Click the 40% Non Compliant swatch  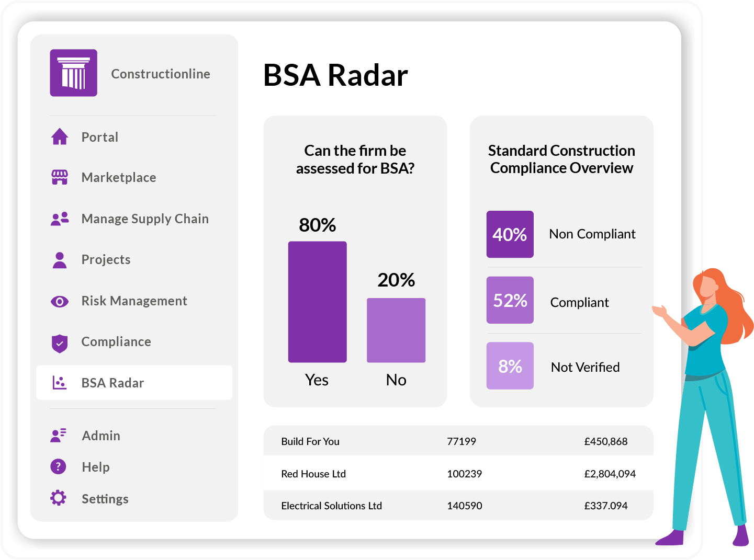[x=510, y=234]
